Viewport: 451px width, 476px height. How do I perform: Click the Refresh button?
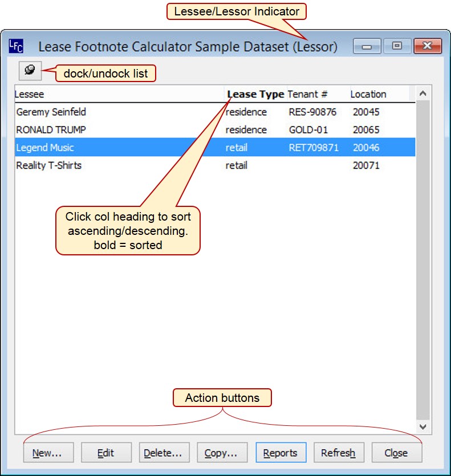339,453
